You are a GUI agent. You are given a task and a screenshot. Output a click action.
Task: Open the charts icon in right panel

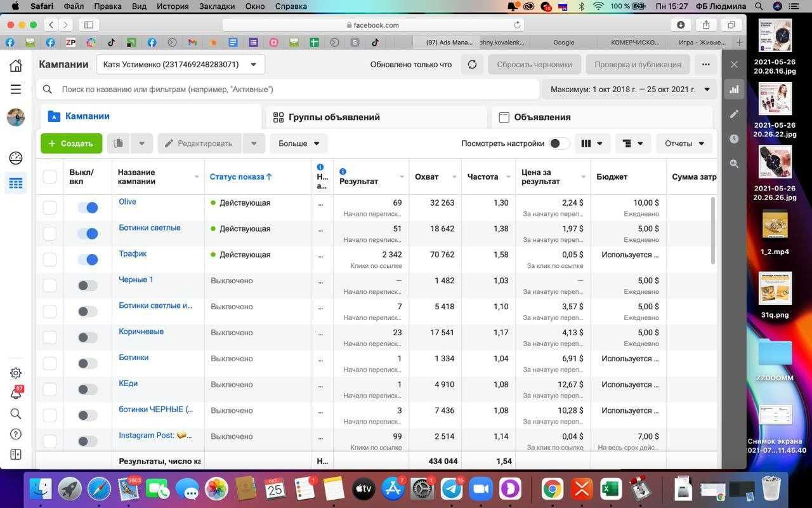coord(734,90)
